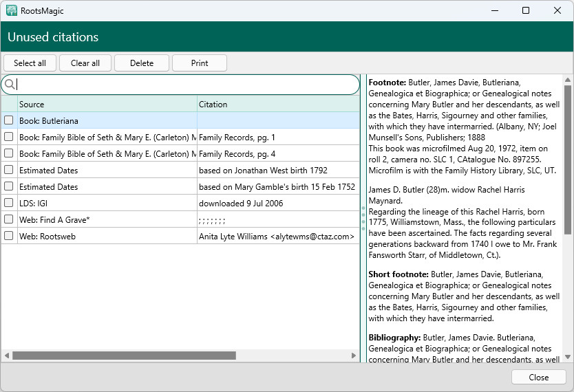
Task: Select the 'downloaded 9 Jul 2006' citation
Action: [x=278, y=203]
